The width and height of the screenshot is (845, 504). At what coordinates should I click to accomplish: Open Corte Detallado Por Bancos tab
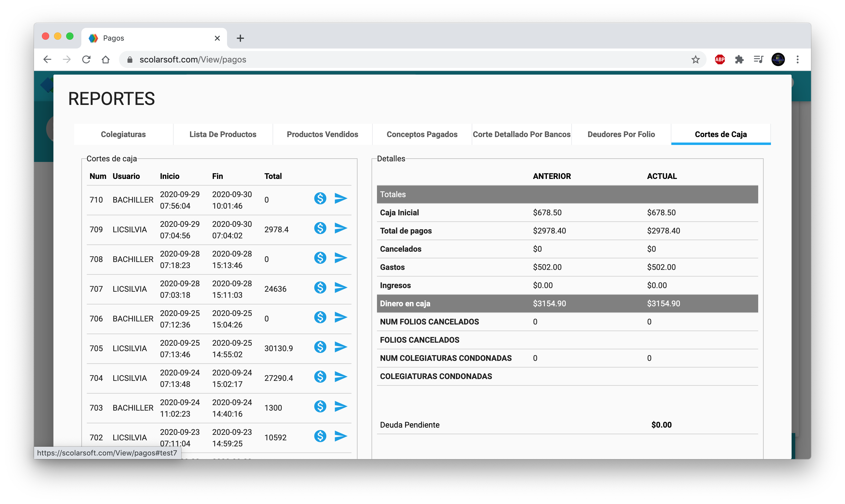pyautogui.click(x=522, y=134)
